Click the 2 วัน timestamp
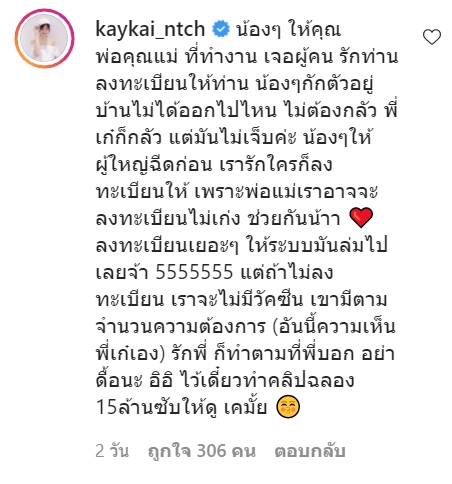The image size is (452, 484). (x=112, y=451)
